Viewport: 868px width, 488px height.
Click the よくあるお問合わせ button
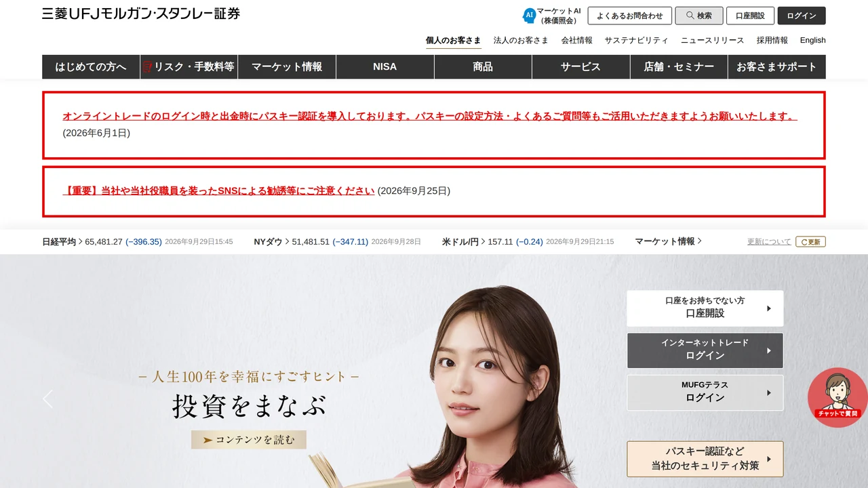pos(630,16)
